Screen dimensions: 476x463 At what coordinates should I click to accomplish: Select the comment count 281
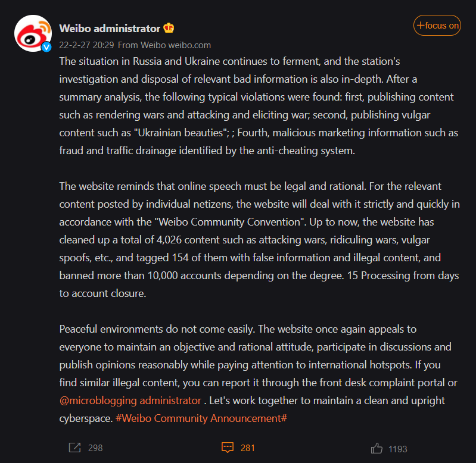pyautogui.click(x=248, y=448)
